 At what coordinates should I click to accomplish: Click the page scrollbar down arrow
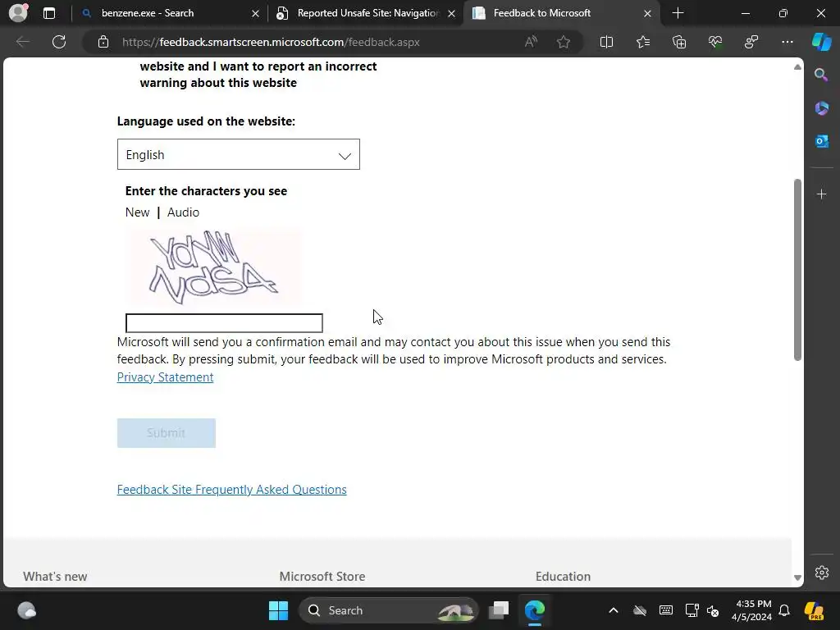797,577
